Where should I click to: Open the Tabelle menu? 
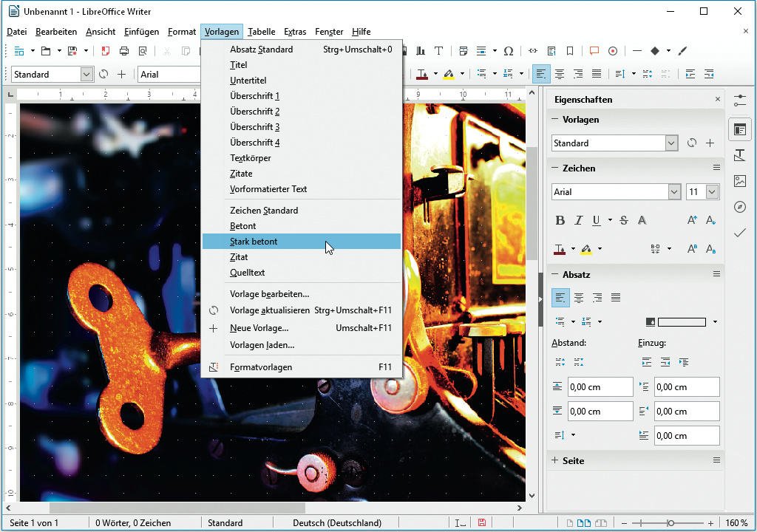click(x=261, y=32)
